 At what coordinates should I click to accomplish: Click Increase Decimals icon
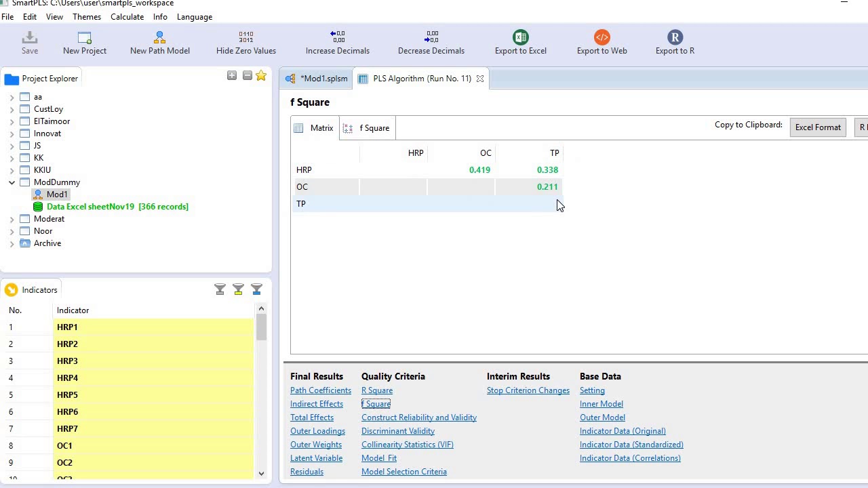point(338,37)
